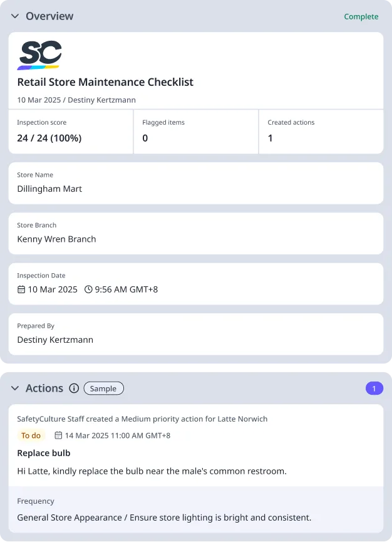Collapse the Overview section
Viewport: 392px width, 542px height.
[x=14, y=16]
